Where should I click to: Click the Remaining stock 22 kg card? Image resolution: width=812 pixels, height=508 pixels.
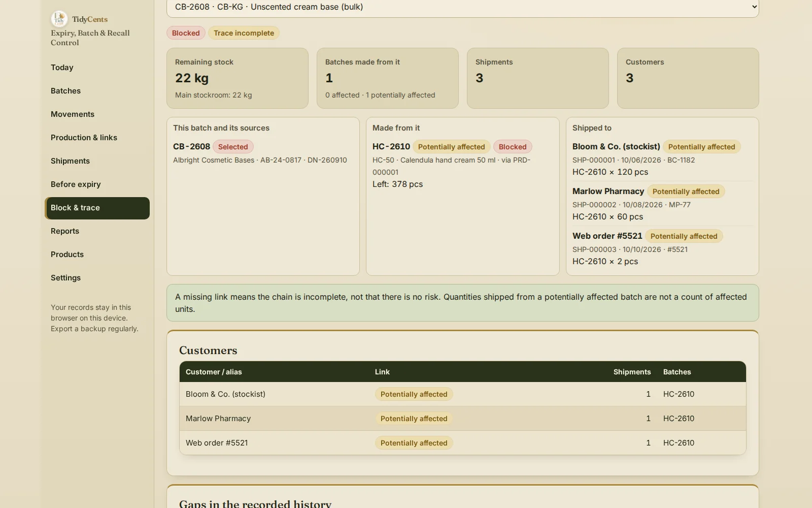coord(237,78)
